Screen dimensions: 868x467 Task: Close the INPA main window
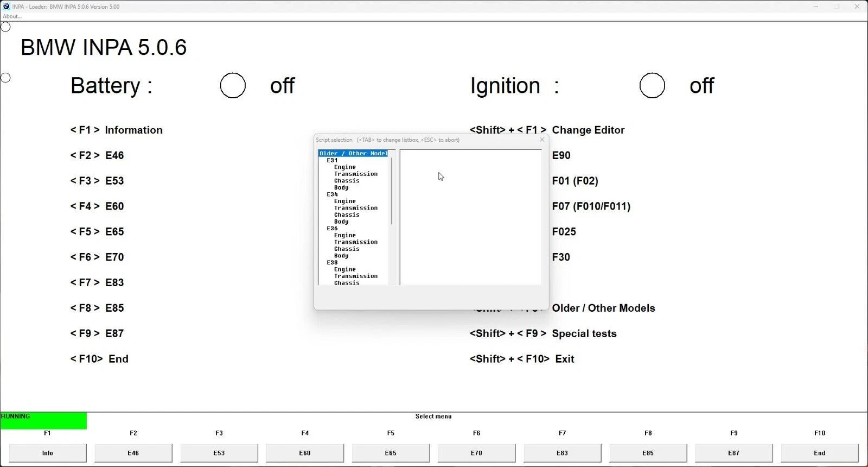click(x=857, y=7)
